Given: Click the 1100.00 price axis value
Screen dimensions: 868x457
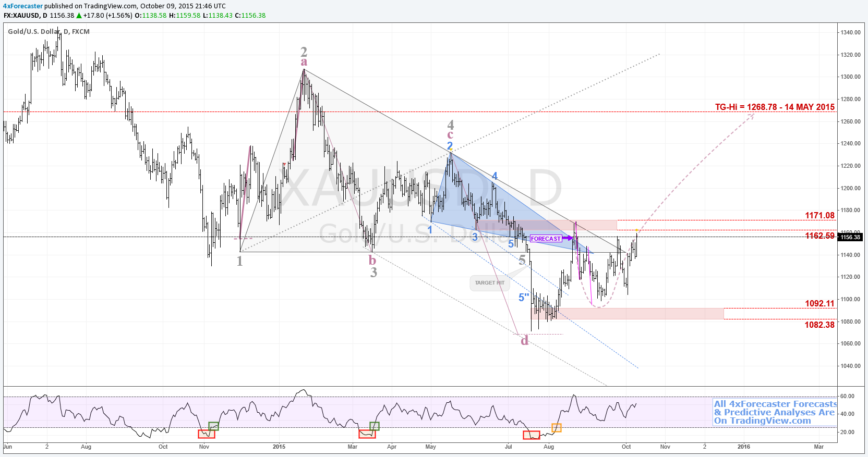Looking at the screenshot, I should (850, 299).
